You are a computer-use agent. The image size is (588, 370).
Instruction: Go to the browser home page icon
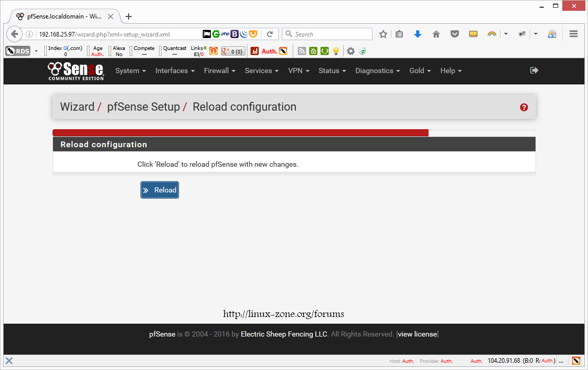[436, 34]
